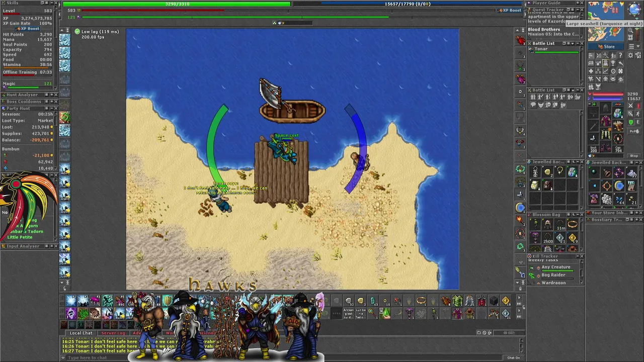This screenshot has height=362, width=644.
Task: Click the gold ring in Blossom Bag
Action: tap(572, 224)
